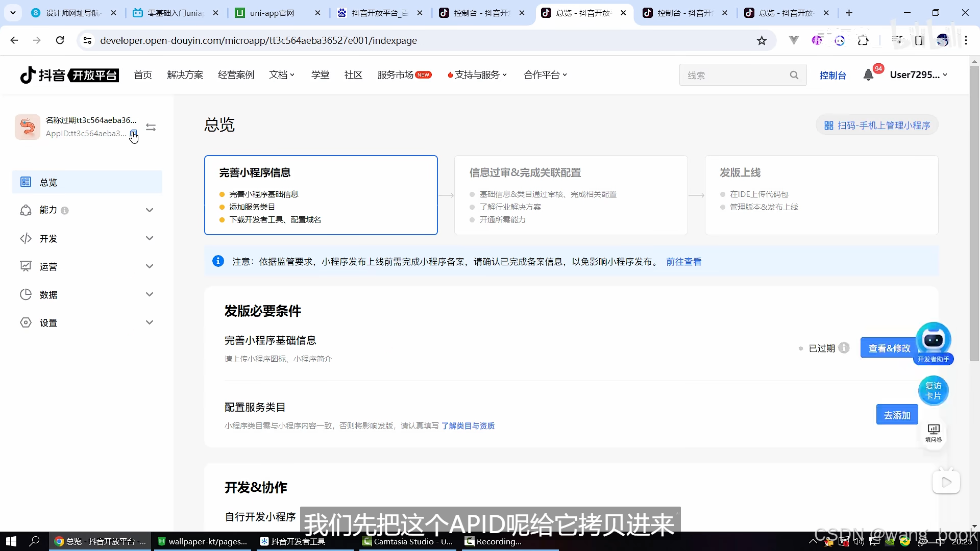Open the 合作平台 dropdown menu
The height and width of the screenshot is (551, 980).
(x=545, y=75)
